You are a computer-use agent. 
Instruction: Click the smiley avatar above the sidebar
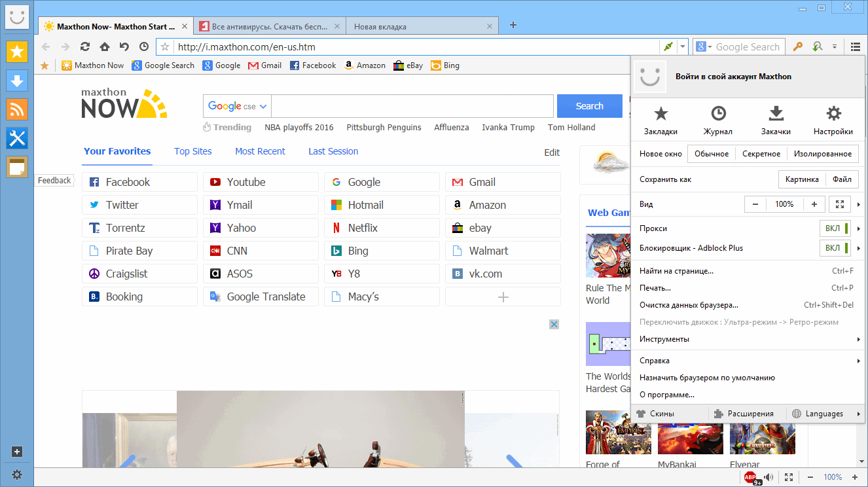[17, 16]
